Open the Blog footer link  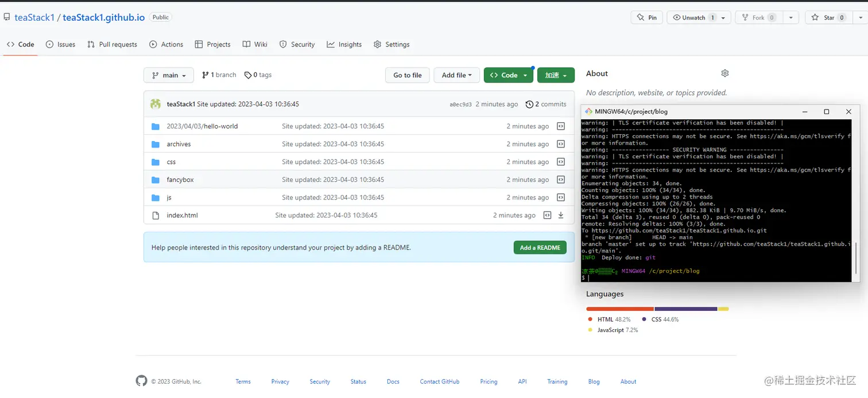594,381
